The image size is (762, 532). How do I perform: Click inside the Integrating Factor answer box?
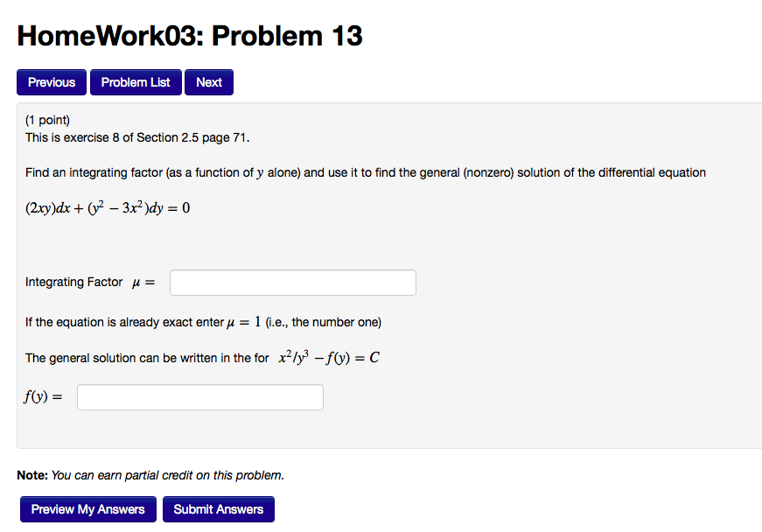[x=292, y=282]
